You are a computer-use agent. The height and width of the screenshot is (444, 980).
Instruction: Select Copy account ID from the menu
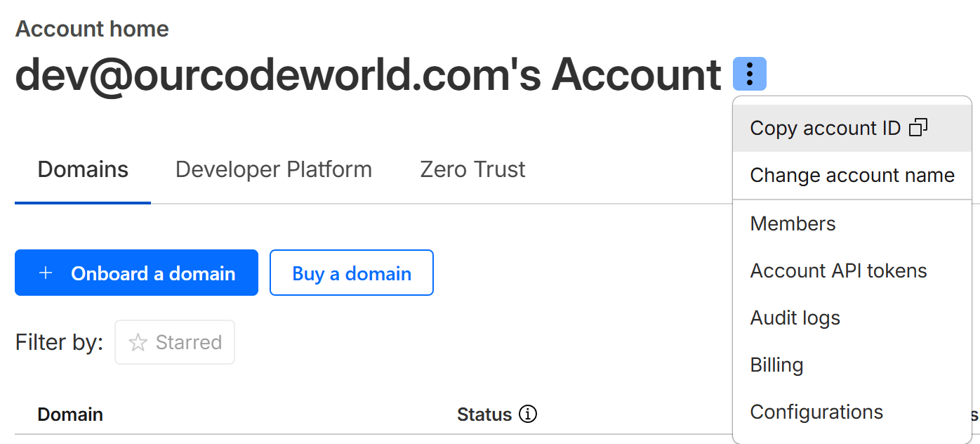click(x=826, y=129)
